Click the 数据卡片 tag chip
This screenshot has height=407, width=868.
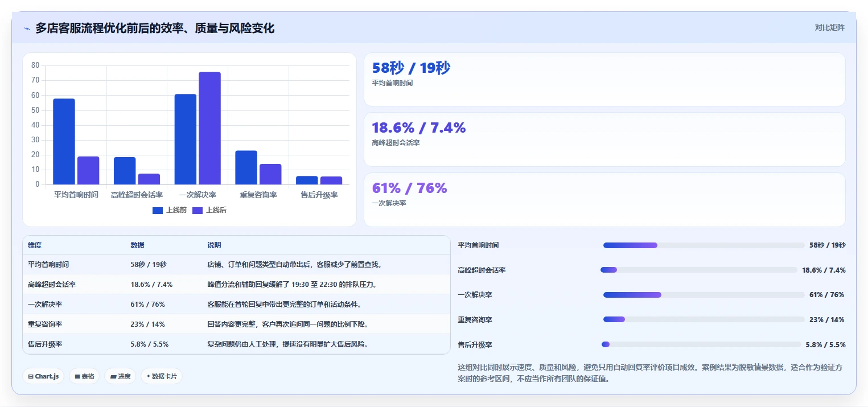pyautogui.click(x=162, y=376)
